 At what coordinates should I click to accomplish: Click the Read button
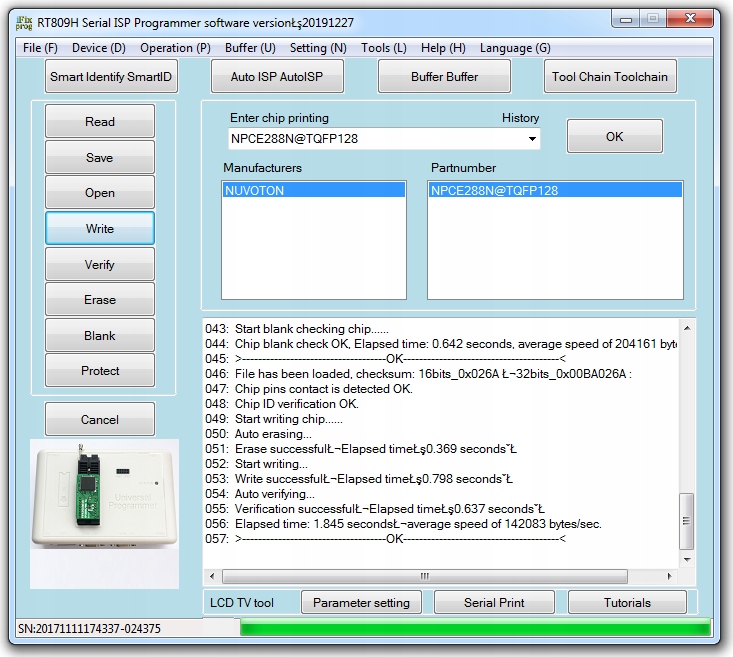click(100, 122)
